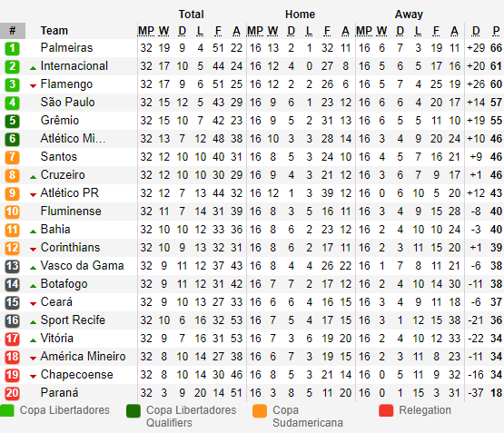The image size is (504, 433).
Task: Open the Vasco da Gama team link
Action: 83,265
